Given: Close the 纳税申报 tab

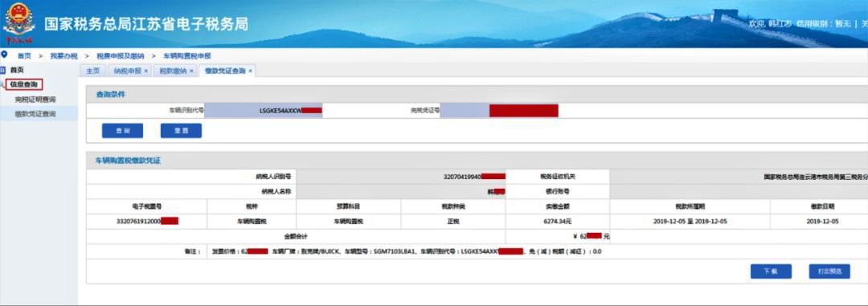Looking at the screenshot, I should tap(146, 71).
